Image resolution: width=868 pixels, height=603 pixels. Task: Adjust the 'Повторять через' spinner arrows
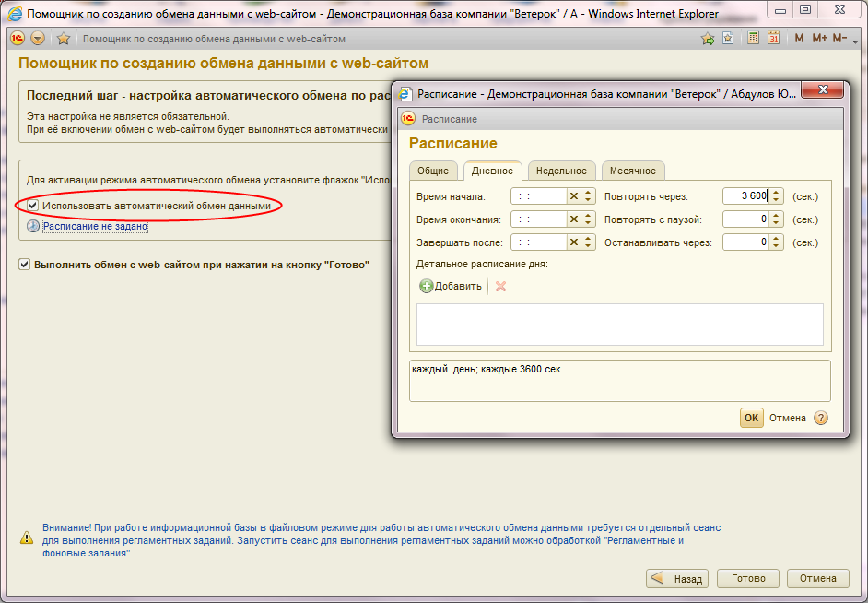coord(776,196)
